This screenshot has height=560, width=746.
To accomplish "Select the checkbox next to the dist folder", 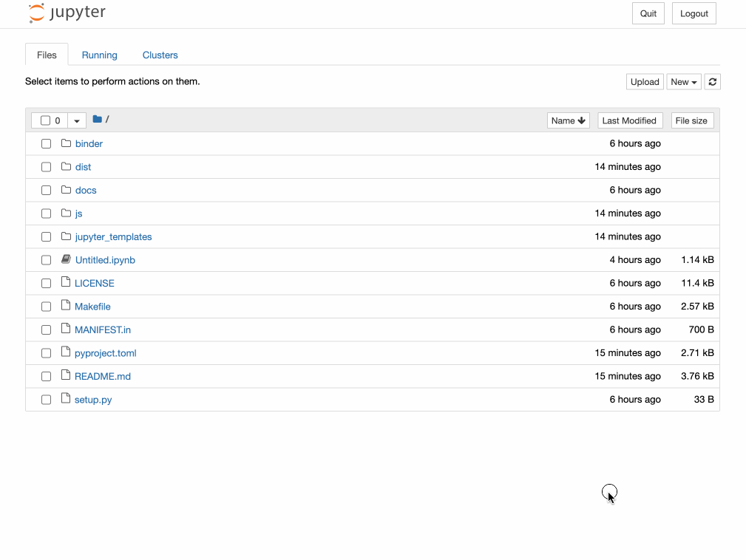I will pyautogui.click(x=46, y=167).
